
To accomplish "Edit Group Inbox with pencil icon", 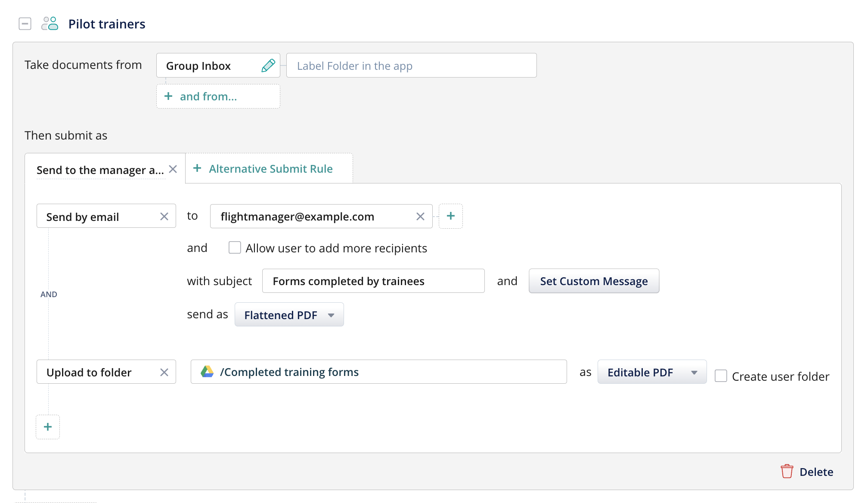I will [x=268, y=65].
